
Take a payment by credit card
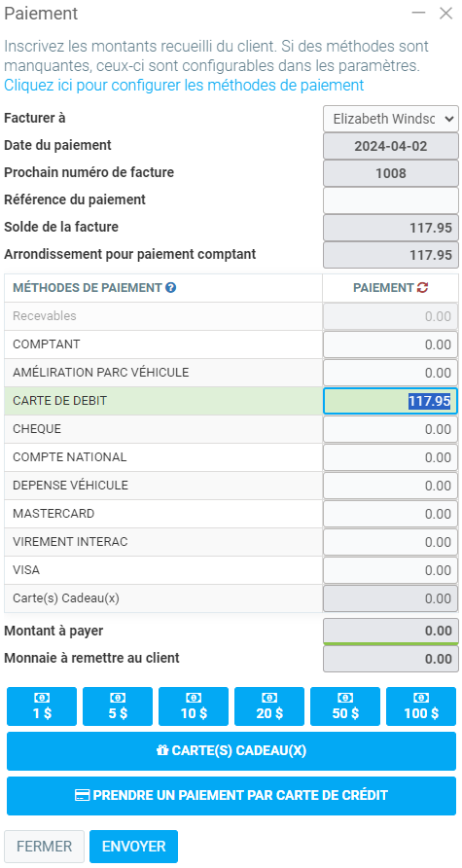[231, 796]
